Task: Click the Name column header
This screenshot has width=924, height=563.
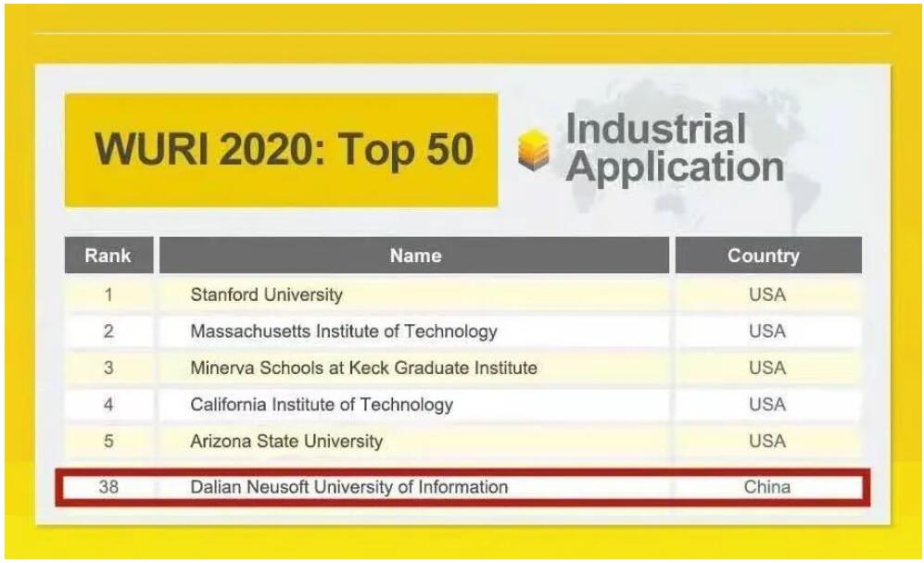Action: click(414, 256)
